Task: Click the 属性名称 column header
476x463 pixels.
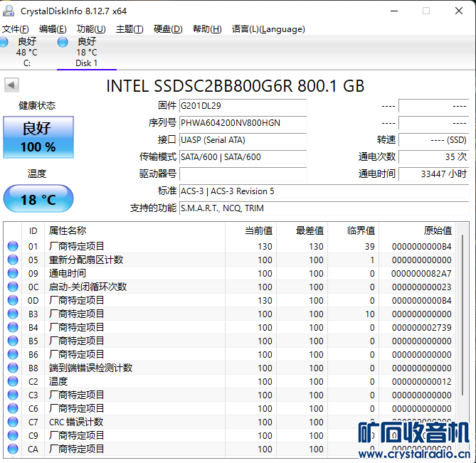Action: [x=134, y=231]
